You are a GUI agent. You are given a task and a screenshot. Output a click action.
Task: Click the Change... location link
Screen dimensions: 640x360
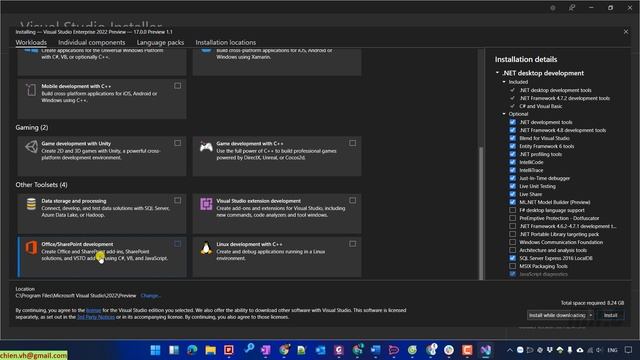[x=151, y=296]
